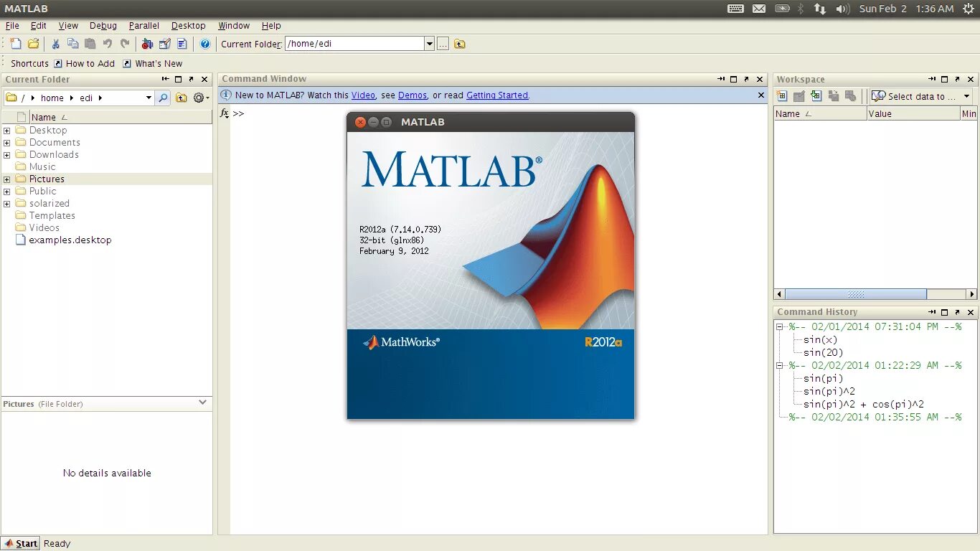Click the Workspace horizontal scrollbar thumb
This screenshot has height=551, width=980.
coord(856,294)
